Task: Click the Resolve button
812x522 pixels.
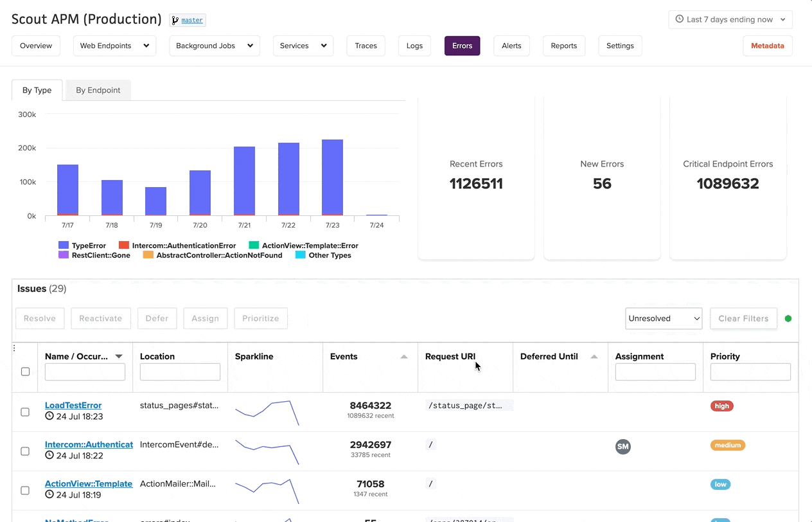Action: click(x=40, y=318)
